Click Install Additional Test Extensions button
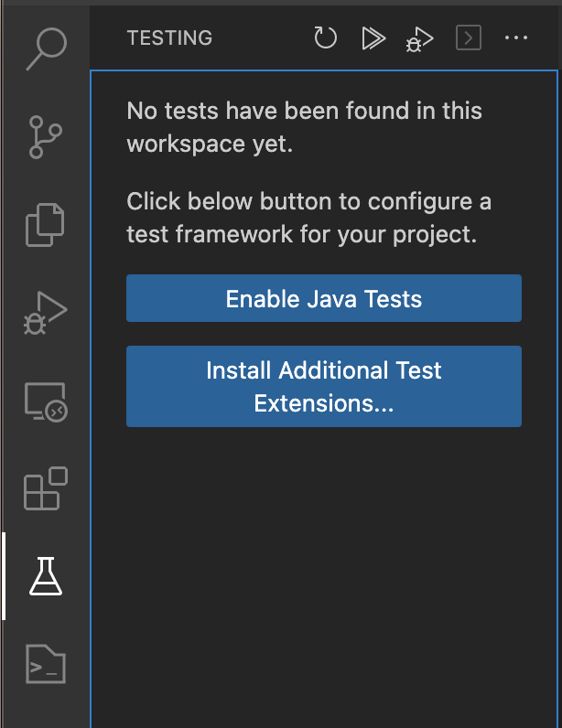 (323, 386)
